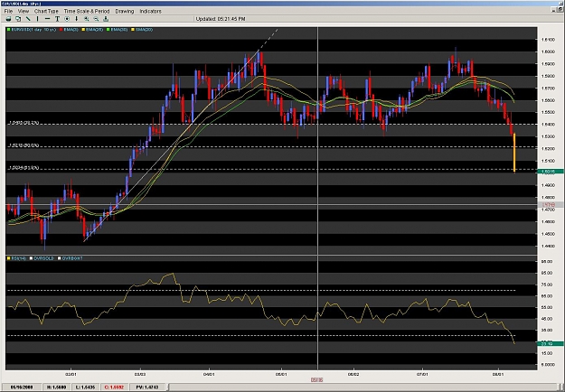Image resolution: width=565 pixels, height=392 pixels.
Task: Click the green current price tag on axis
Action: (551, 172)
